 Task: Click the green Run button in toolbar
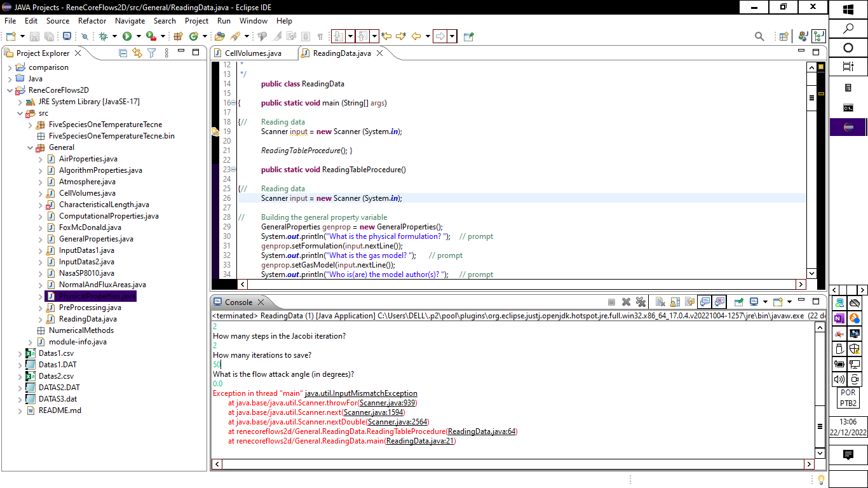click(127, 37)
